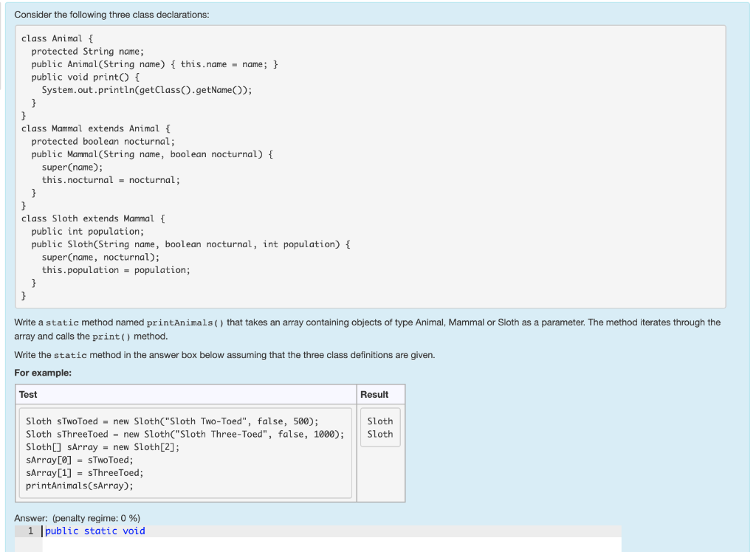Click the 'super(name, nocturnal);' line
This screenshot has width=756, height=552.
tap(94, 257)
